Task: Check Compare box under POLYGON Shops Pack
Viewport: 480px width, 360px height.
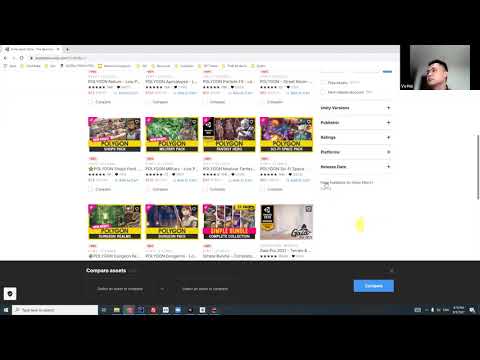Action: [90, 189]
